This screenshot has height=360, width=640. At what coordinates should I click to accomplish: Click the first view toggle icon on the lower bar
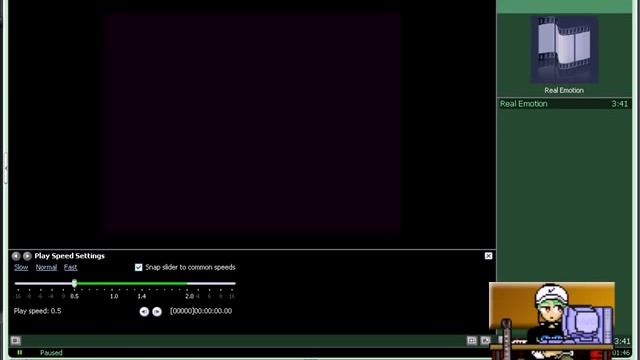(x=472, y=340)
